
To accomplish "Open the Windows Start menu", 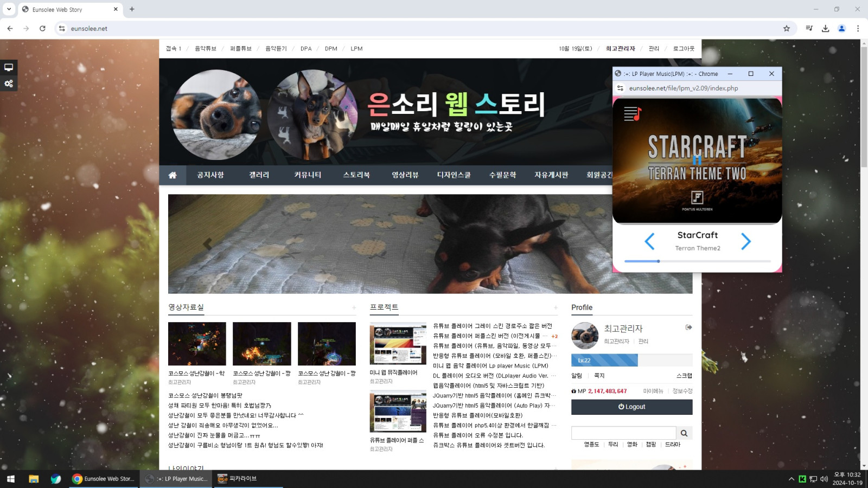I will (x=10, y=479).
